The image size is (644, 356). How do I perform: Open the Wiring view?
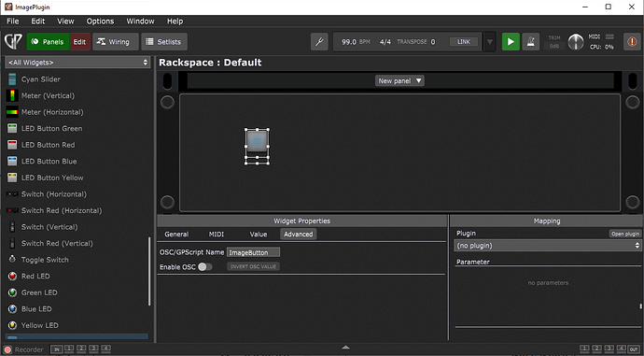pos(113,42)
